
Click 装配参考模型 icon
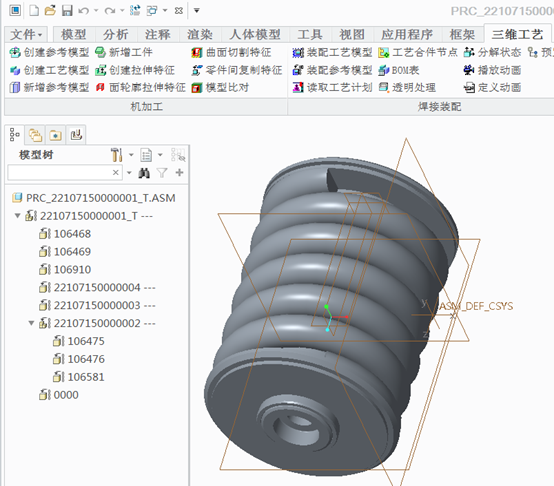coord(298,70)
